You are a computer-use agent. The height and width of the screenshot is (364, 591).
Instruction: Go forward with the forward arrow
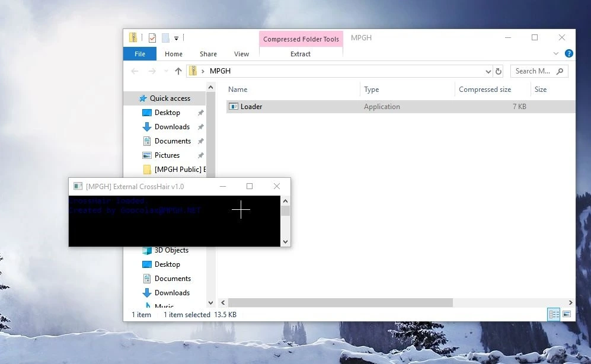152,71
